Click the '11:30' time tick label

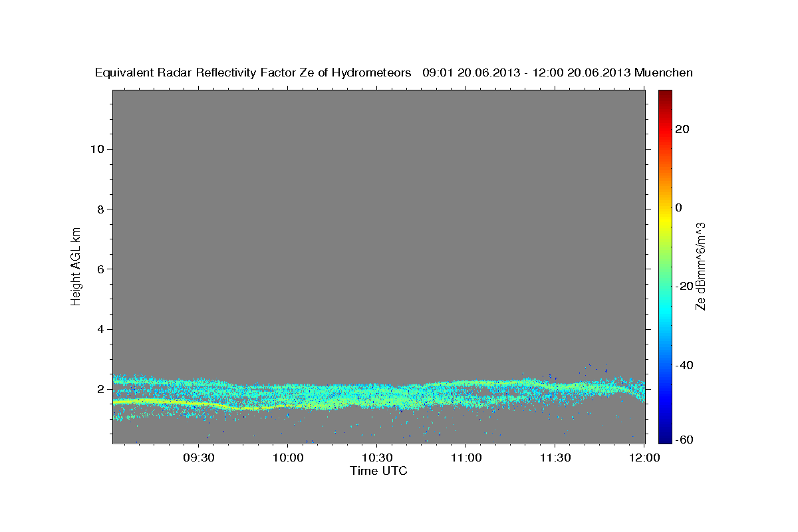(555, 458)
